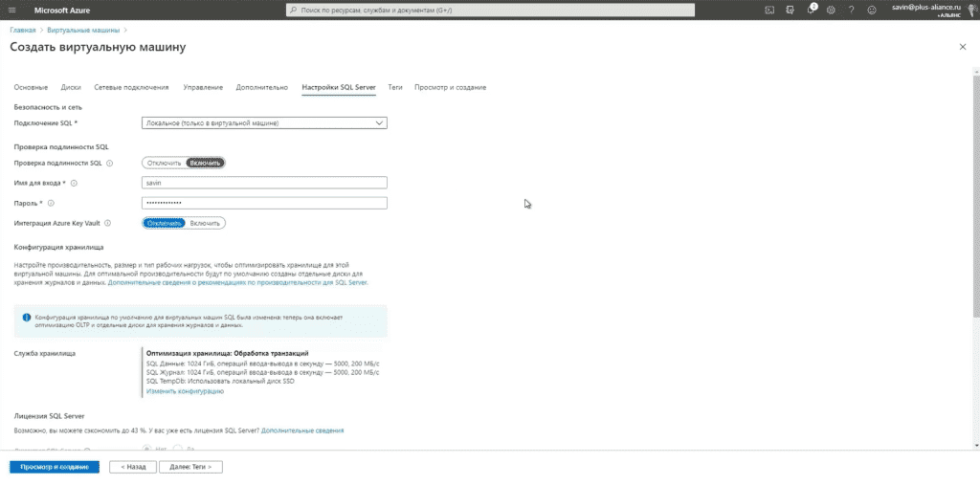Viewport: 980px width, 485px height.
Task: Switch to the Просмотр и создание tab
Action: (x=450, y=87)
